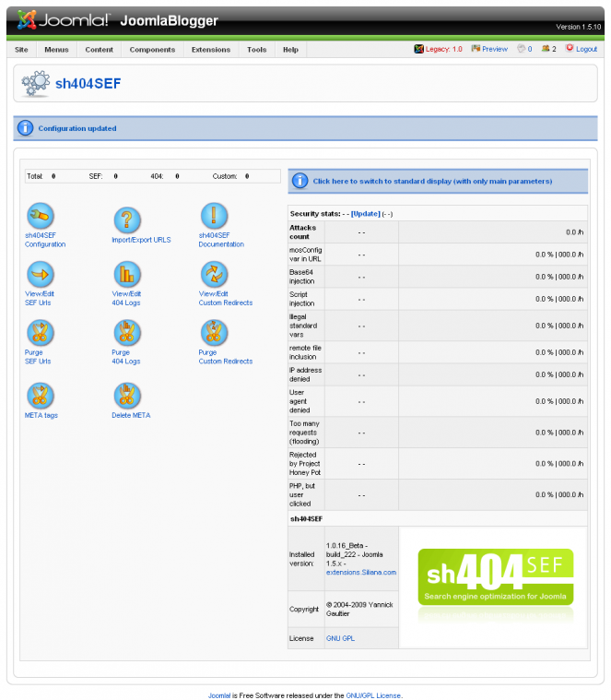This screenshot has height=700, width=611.
Task: Open the META tags icon
Action: click(x=41, y=396)
